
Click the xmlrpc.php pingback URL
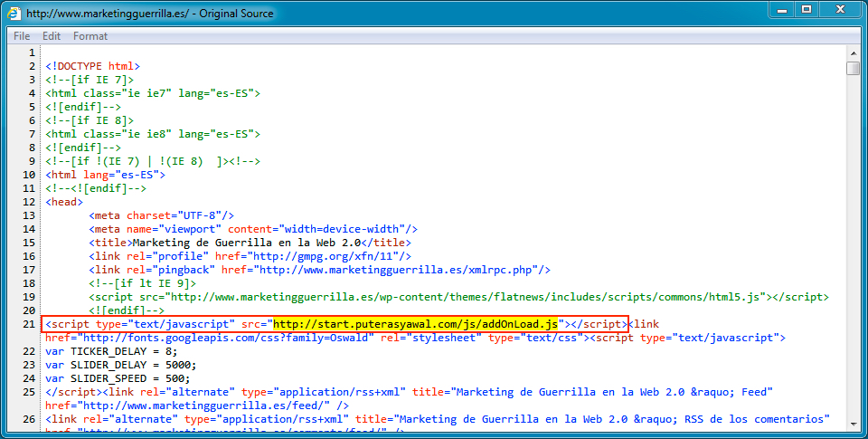coord(398,270)
